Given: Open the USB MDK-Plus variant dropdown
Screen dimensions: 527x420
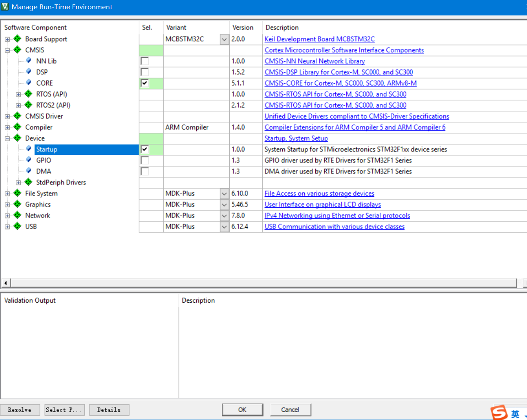Looking at the screenshot, I should [224, 227].
